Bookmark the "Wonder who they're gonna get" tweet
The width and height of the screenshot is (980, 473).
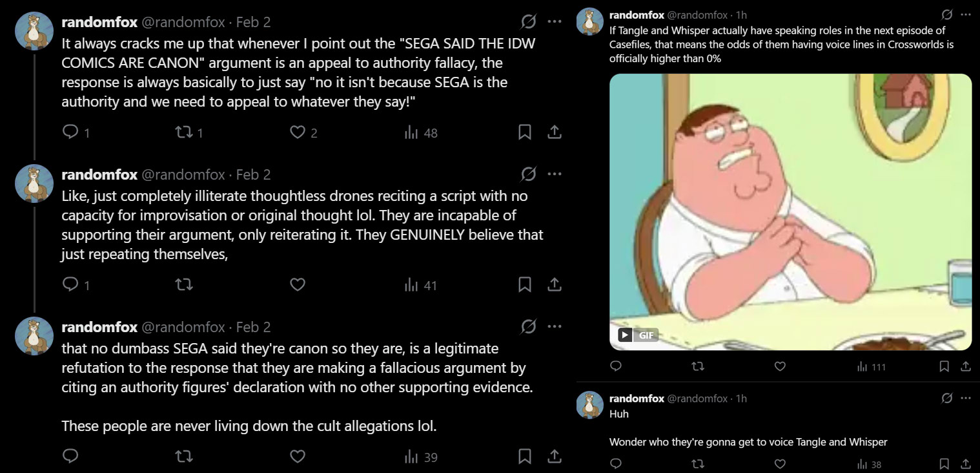coord(944,463)
